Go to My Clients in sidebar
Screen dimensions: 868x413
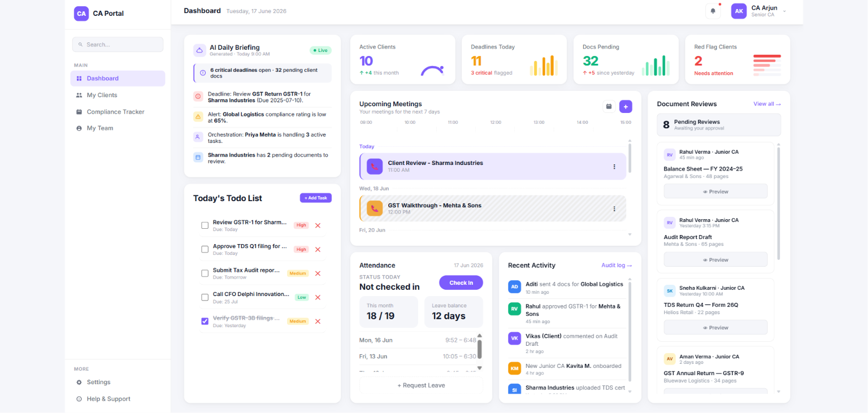pyautogui.click(x=118, y=95)
